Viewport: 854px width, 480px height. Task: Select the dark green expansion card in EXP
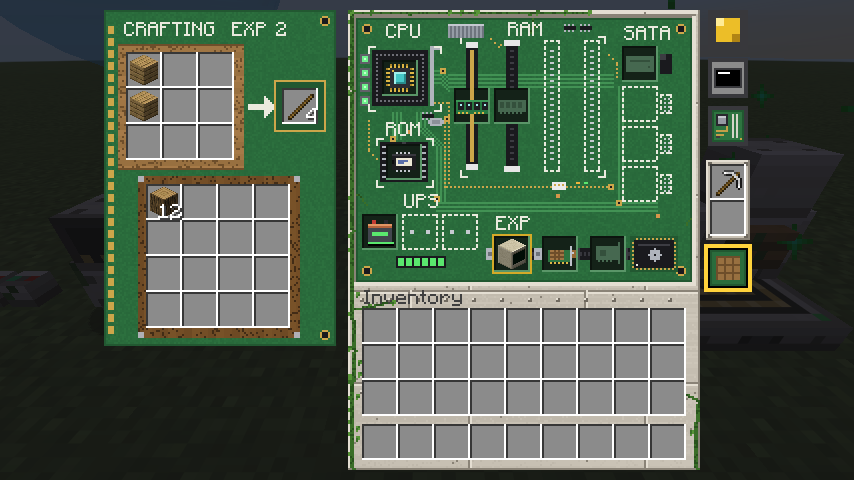point(607,254)
